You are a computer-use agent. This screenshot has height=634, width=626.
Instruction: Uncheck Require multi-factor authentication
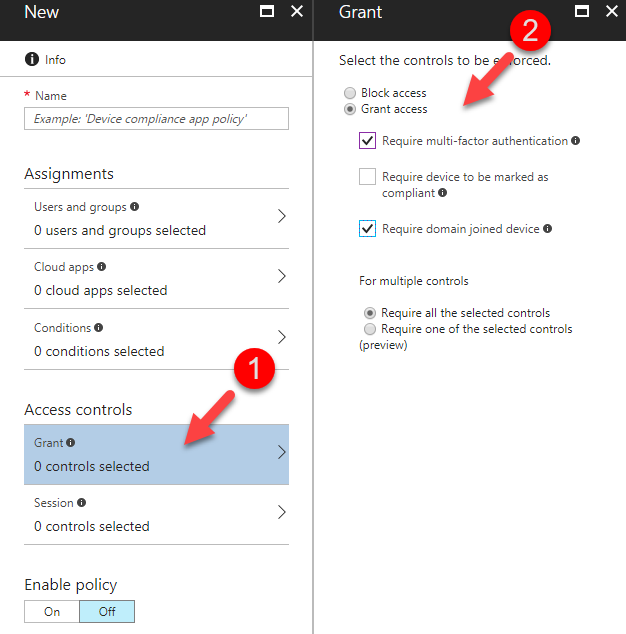coord(367,141)
